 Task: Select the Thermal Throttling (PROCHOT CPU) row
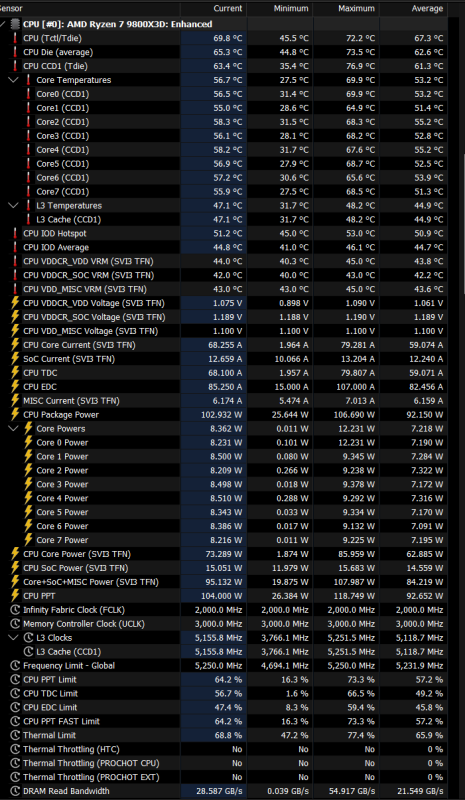(x=224, y=763)
